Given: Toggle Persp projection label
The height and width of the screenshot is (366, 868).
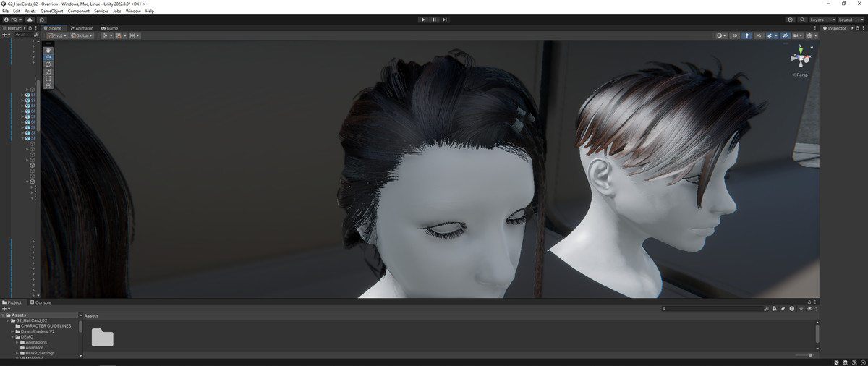Looking at the screenshot, I should click(x=801, y=75).
